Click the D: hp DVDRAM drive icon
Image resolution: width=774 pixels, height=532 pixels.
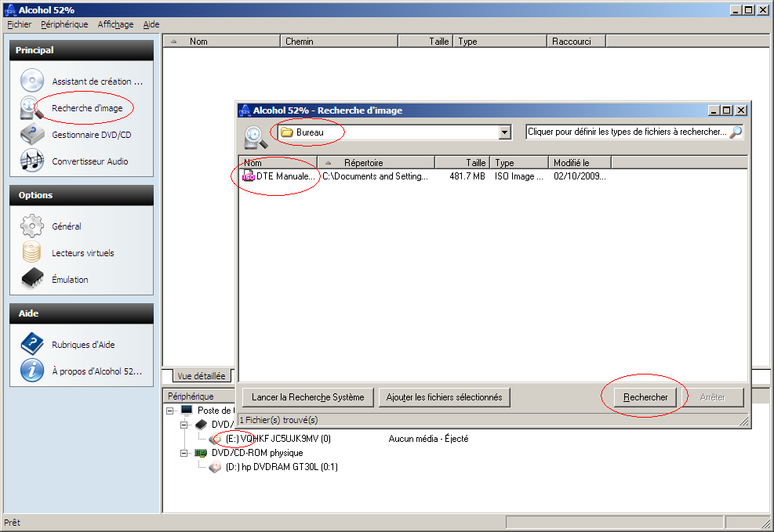tap(215, 467)
